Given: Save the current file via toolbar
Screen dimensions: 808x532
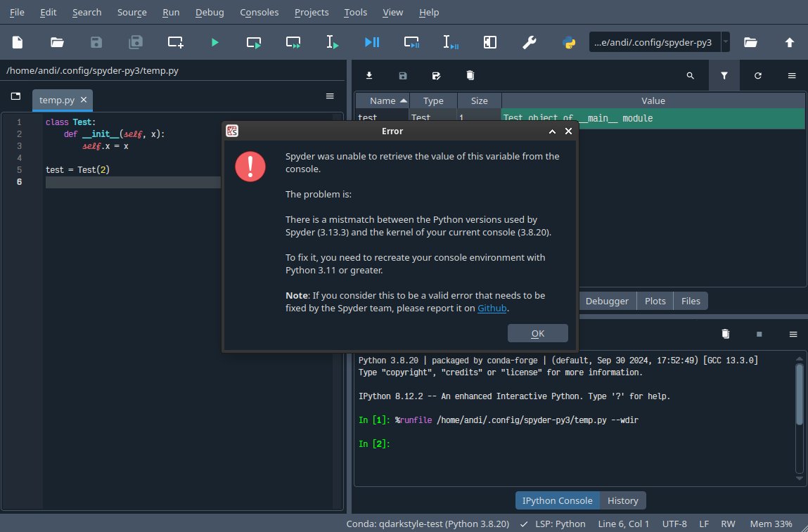Looking at the screenshot, I should [x=96, y=42].
